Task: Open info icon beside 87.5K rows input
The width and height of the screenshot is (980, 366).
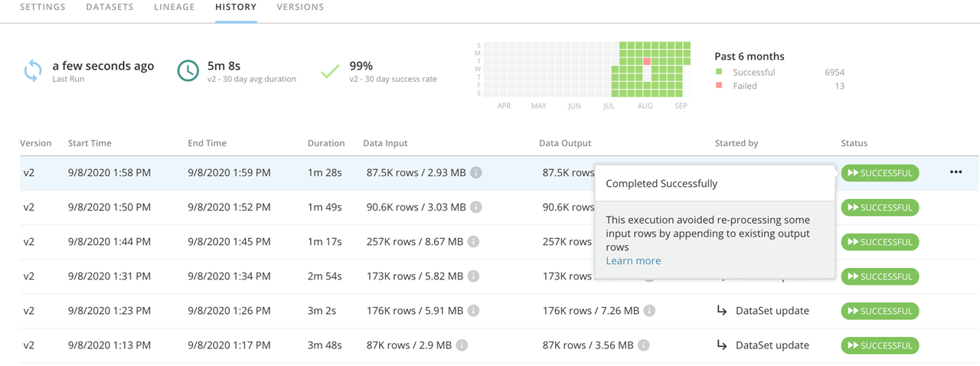Action: (476, 173)
